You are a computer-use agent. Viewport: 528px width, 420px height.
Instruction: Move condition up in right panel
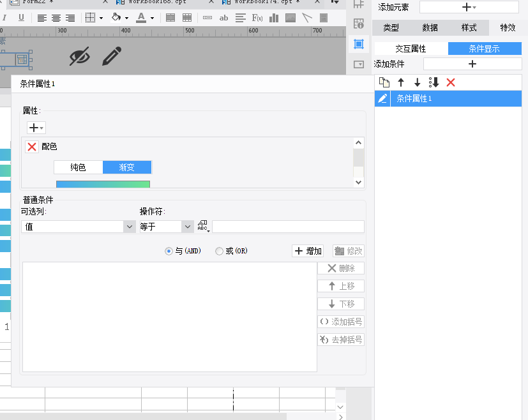(401, 82)
